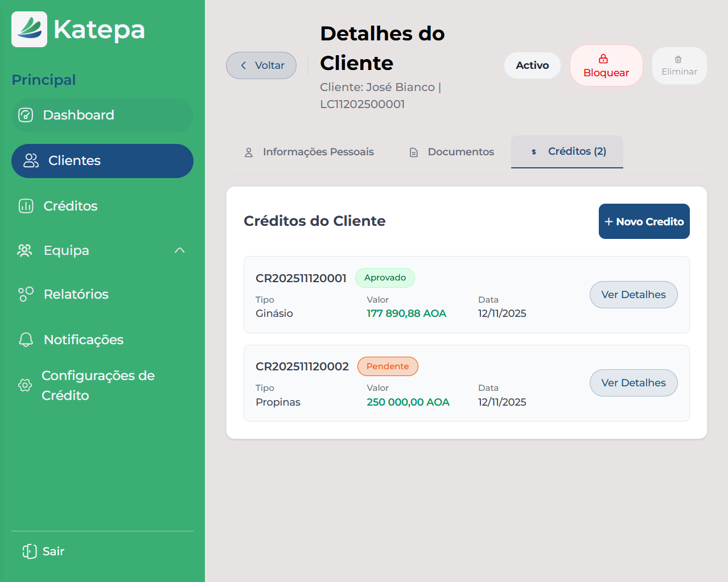This screenshot has height=582, width=728.
Task: Click the Novo Credito button
Action: 644,221
